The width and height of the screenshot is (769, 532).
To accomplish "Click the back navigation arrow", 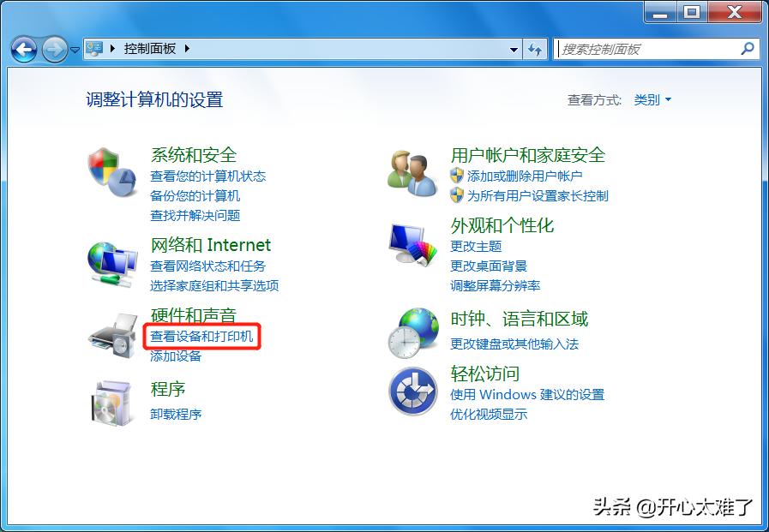I will [x=25, y=49].
